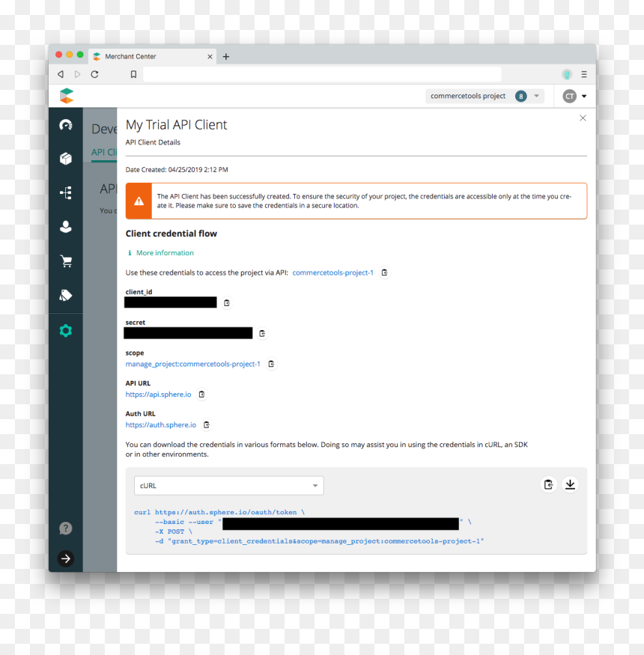
Task: Open a new browser tab
Action: click(226, 56)
